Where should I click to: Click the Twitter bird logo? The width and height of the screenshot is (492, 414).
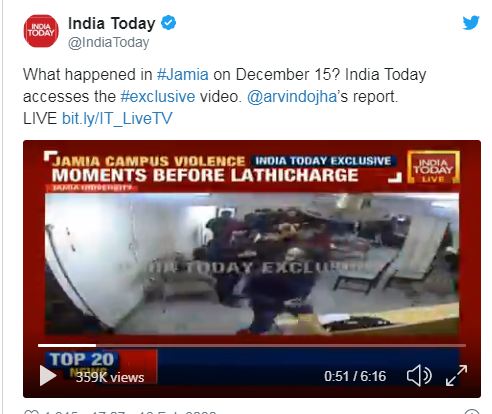pyautogui.click(x=471, y=23)
